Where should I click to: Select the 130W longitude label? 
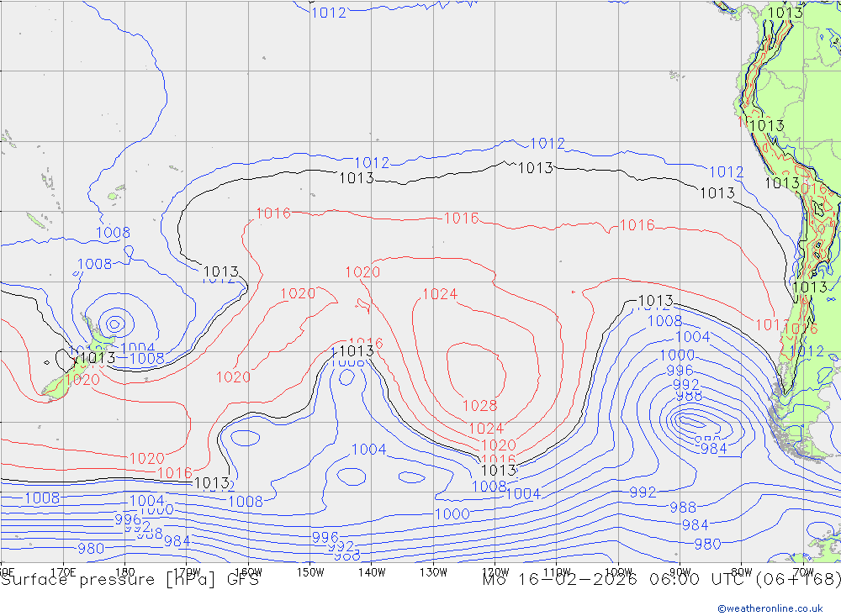point(433,572)
